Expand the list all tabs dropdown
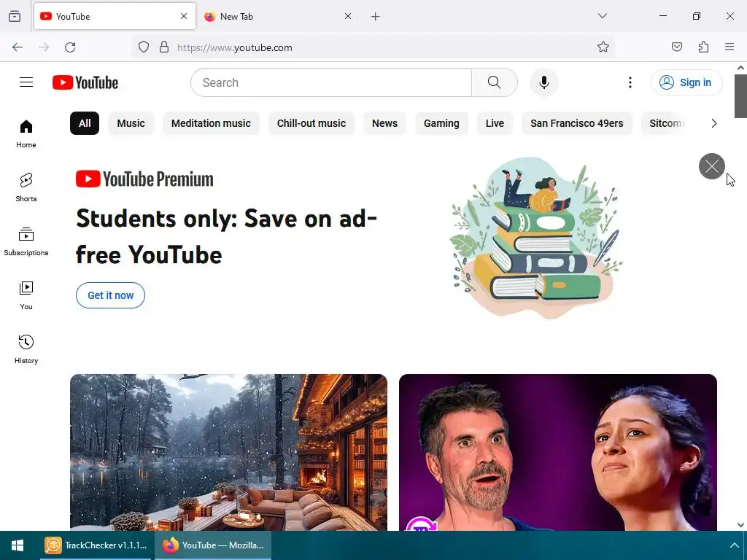 tap(603, 16)
